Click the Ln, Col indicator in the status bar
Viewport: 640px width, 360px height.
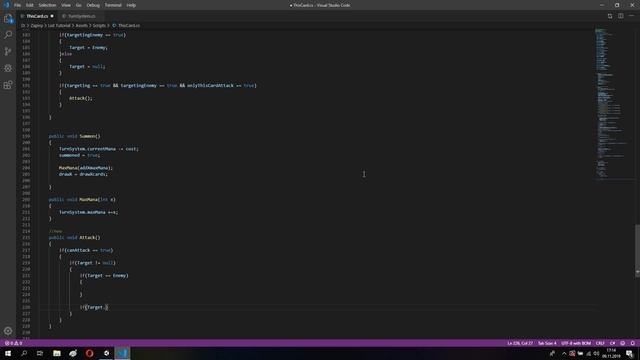pyautogui.click(x=520, y=343)
